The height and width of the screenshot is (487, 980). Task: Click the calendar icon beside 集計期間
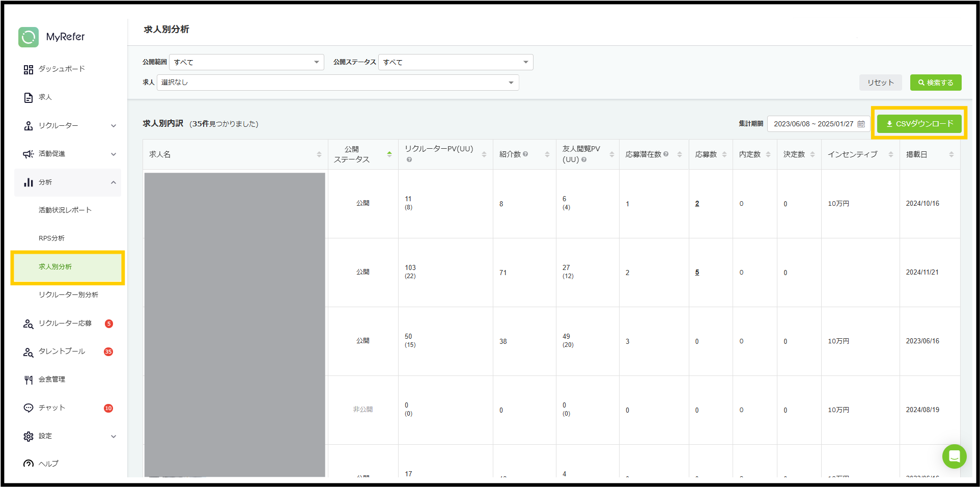[x=861, y=124]
